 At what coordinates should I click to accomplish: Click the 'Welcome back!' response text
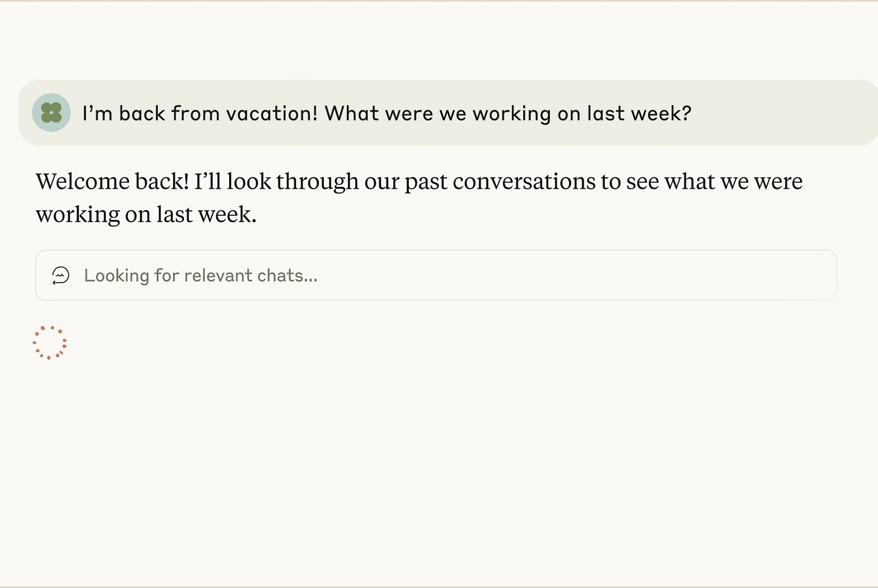(x=418, y=197)
